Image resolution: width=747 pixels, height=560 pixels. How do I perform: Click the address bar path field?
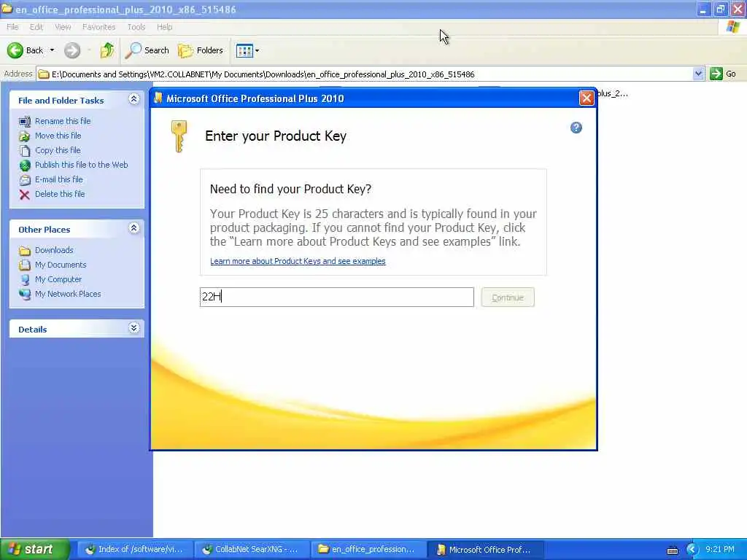365,74
